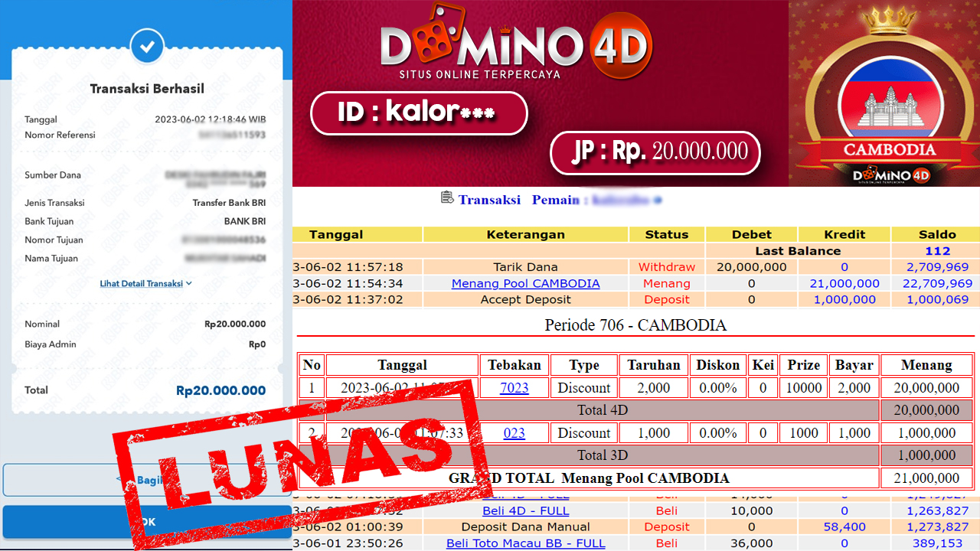Click the saldo value 22,709,969
This screenshot has height=551, width=980.
938,283
